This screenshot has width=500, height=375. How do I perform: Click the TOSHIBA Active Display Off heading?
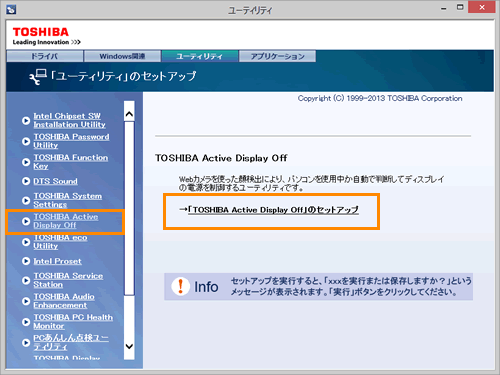tap(221, 158)
